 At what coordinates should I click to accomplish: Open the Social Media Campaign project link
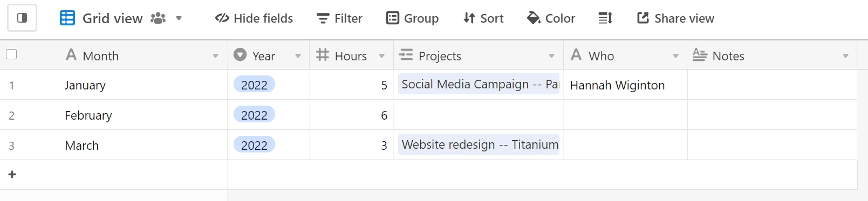click(479, 84)
